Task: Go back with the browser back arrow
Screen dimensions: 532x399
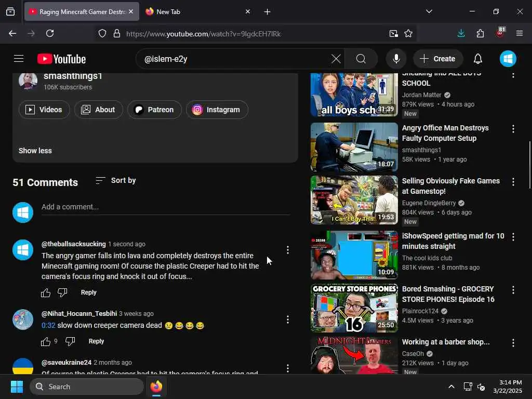Action: (12, 33)
